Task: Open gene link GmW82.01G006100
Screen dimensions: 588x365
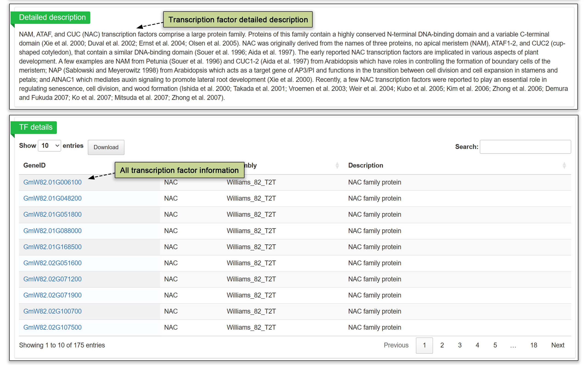Action: [x=52, y=182]
